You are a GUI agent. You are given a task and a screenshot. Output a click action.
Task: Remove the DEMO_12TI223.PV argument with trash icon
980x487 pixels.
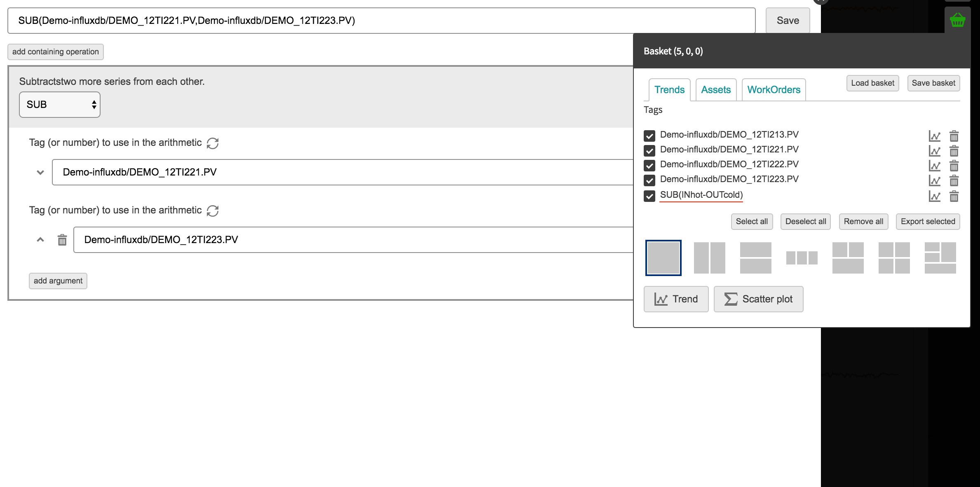pyautogui.click(x=62, y=240)
